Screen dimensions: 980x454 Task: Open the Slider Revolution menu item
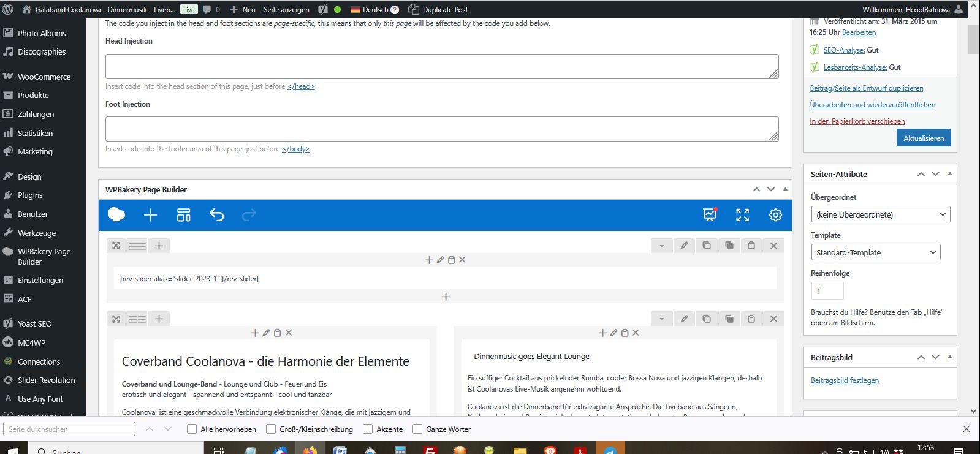coord(46,380)
